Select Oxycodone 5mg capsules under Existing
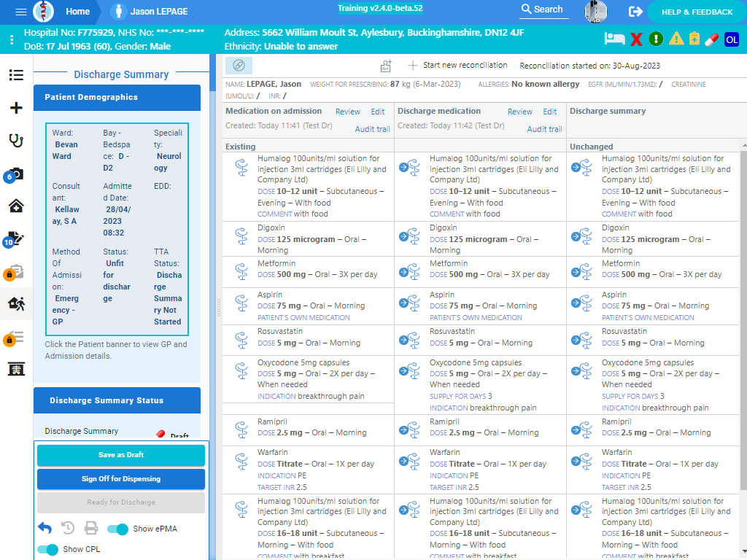The image size is (747, 560). (309, 379)
